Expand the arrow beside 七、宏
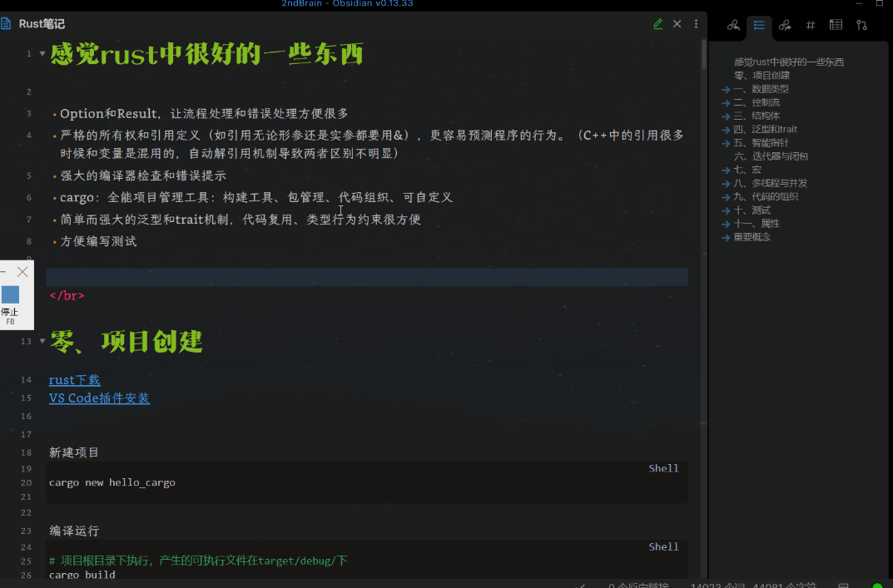This screenshot has width=893, height=588. pos(726,170)
